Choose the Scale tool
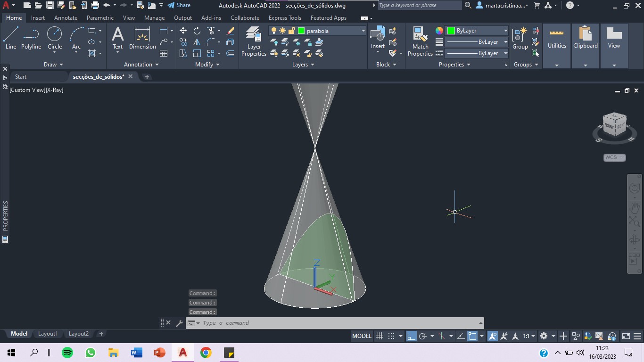Screen dimensions: 644x362 tap(197, 53)
